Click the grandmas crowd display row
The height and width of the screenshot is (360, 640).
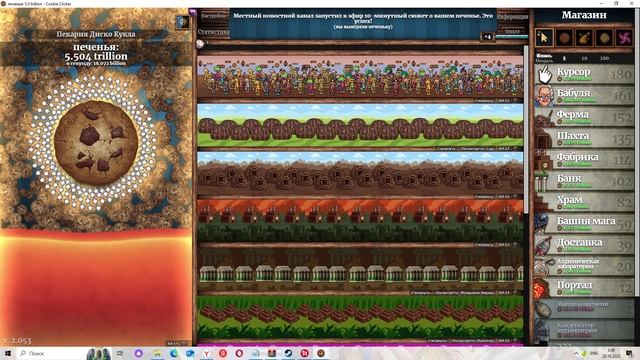360,77
